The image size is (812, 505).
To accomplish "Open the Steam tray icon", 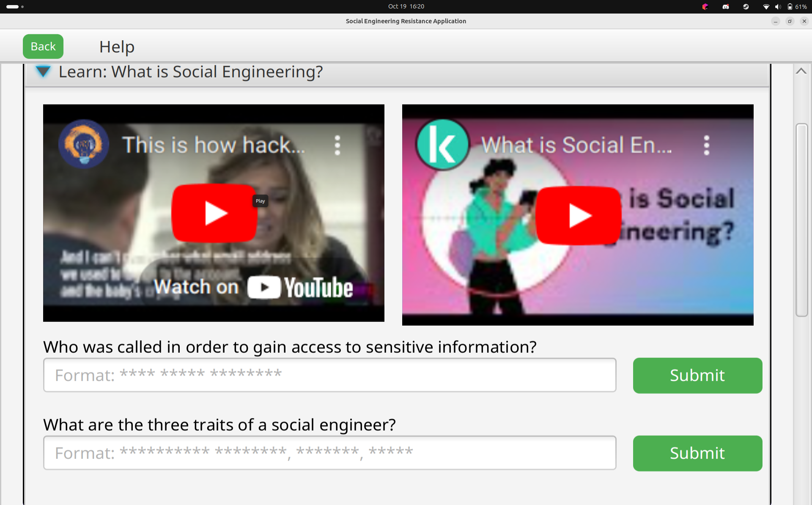I will (746, 7).
